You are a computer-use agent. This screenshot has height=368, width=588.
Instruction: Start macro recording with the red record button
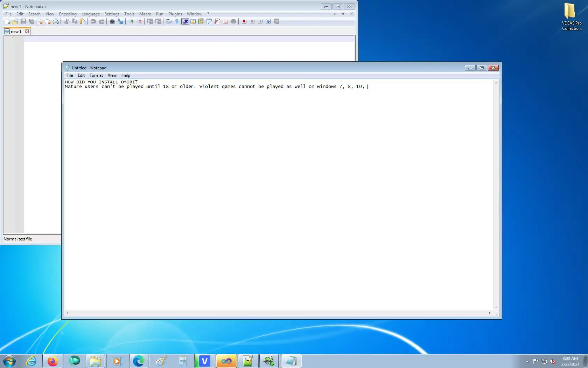(x=244, y=21)
